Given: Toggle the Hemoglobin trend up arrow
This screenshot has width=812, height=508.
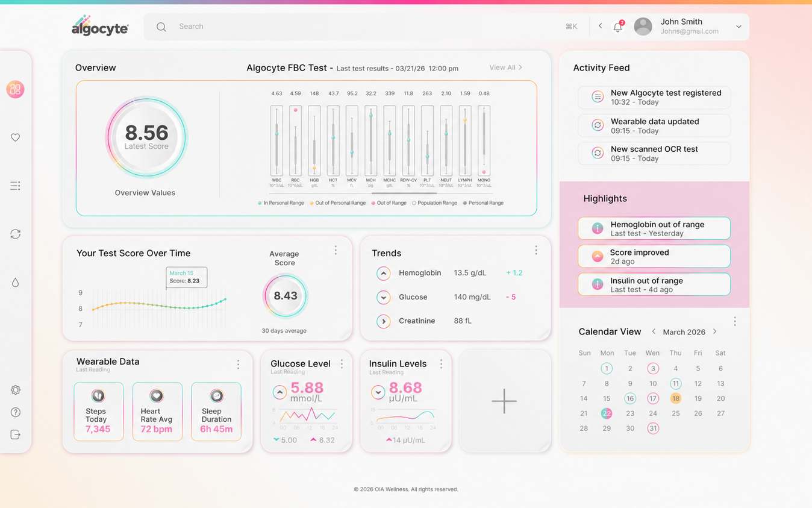Looking at the screenshot, I should [383, 274].
